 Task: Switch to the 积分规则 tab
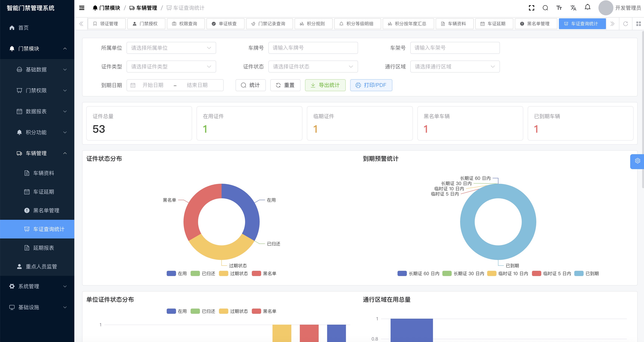point(313,24)
